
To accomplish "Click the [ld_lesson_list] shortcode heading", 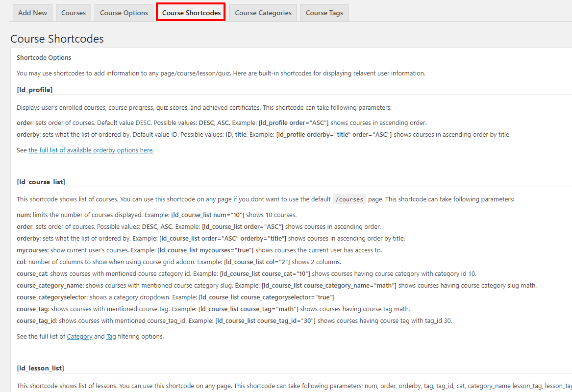I will tap(40, 368).
